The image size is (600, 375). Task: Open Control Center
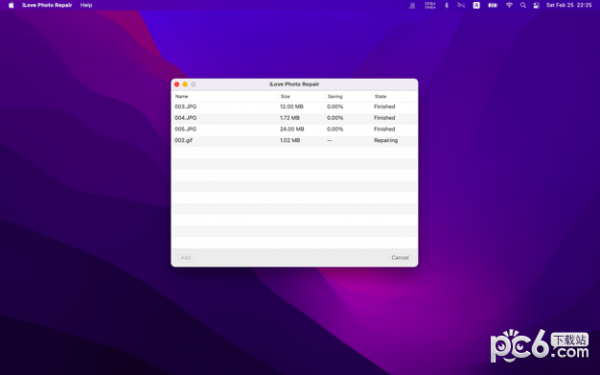pos(536,5)
